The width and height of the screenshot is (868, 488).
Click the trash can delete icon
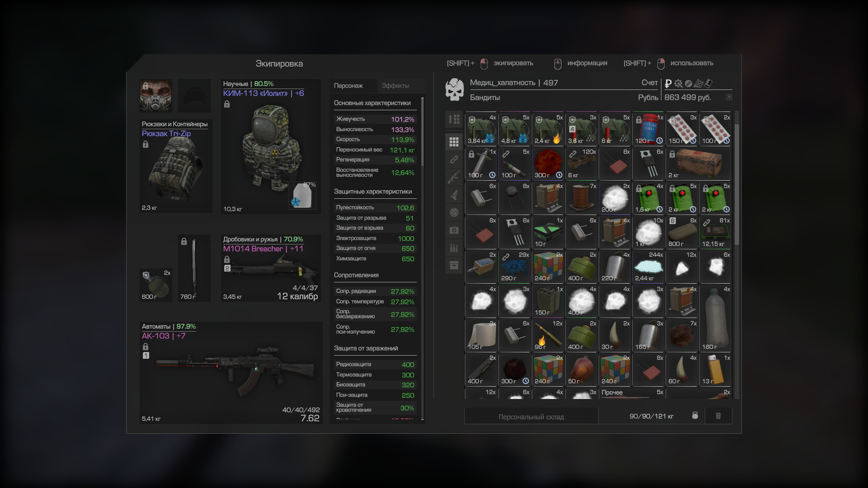tap(718, 416)
